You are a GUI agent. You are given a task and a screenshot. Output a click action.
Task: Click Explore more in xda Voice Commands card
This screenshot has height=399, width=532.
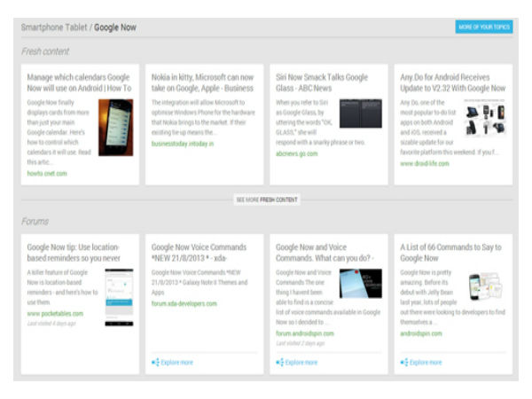(176, 363)
